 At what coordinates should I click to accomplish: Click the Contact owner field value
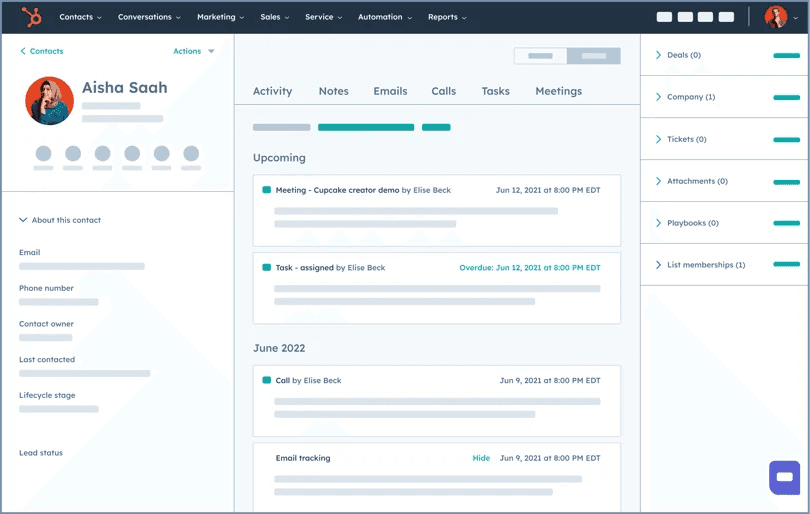[x=45, y=338]
